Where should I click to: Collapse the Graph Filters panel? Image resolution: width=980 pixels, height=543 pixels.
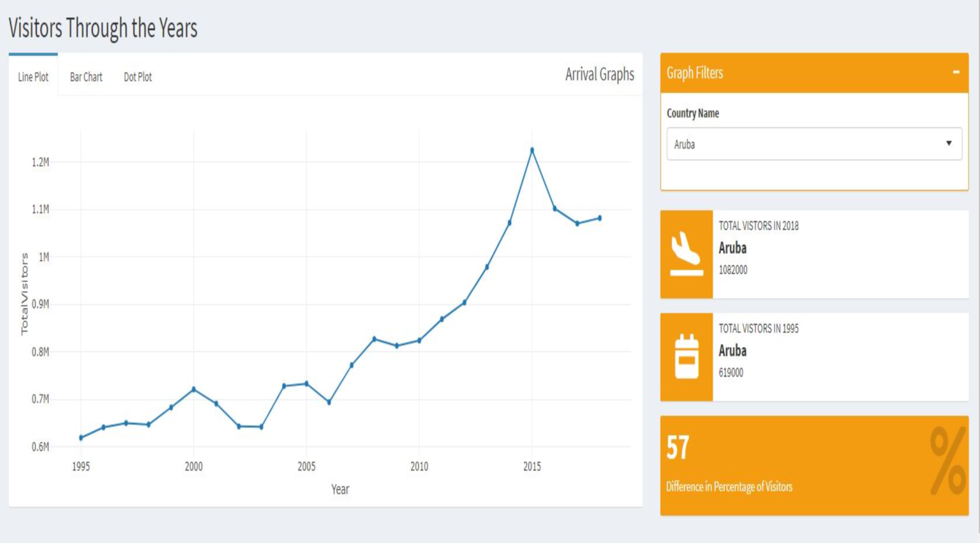click(956, 73)
